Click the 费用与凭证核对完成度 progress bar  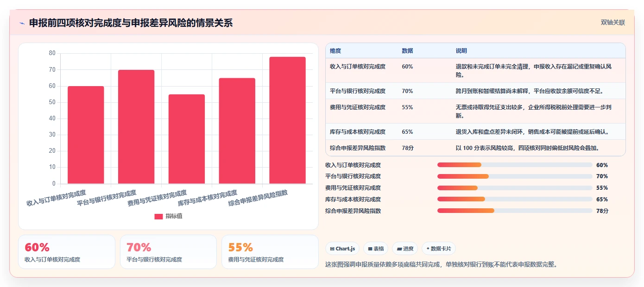point(515,188)
